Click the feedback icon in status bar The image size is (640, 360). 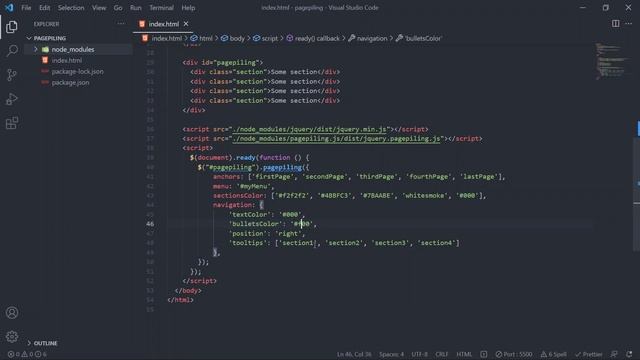614,354
